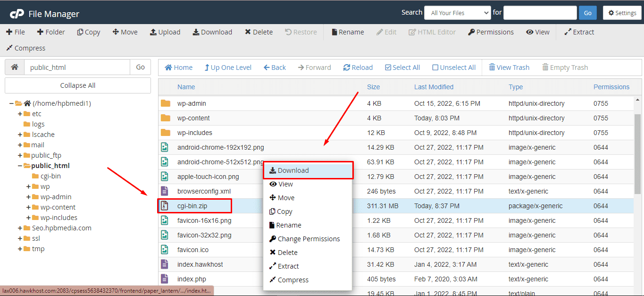Screen dimensions: 644x296
Task: Click the Compress toolbar icon
Action: click(9, 48)
